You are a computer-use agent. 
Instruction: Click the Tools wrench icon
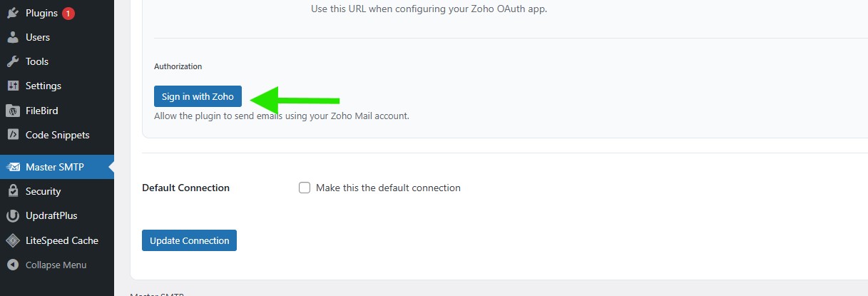coord(13,61)
